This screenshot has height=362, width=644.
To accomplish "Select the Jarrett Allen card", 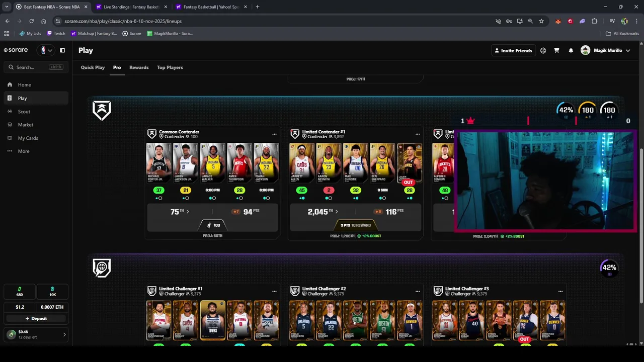I will [x=302, y=162].
